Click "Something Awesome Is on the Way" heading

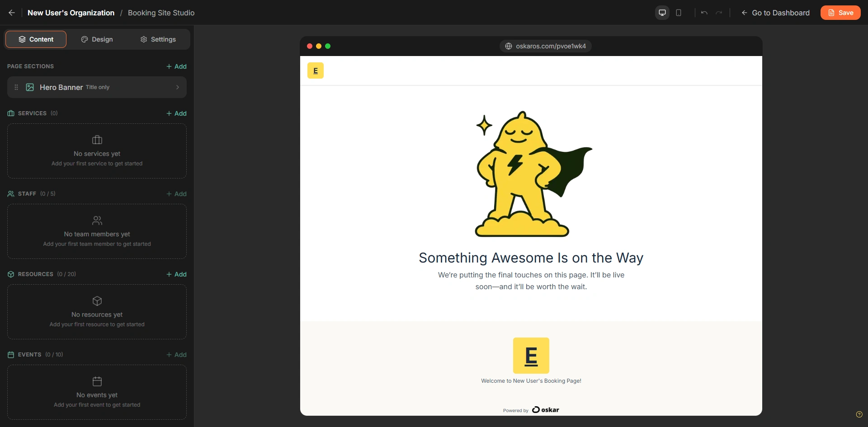click(531, 258)
